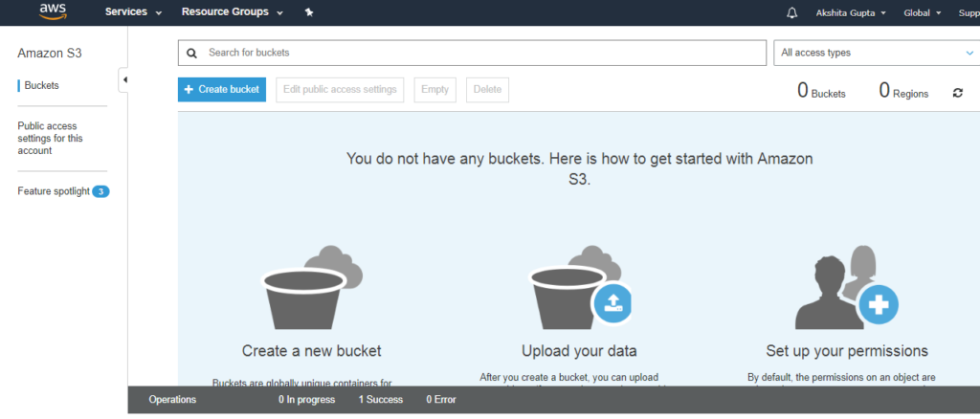
Task: Click 0 Error in operations bar
Action: [441, 400]
